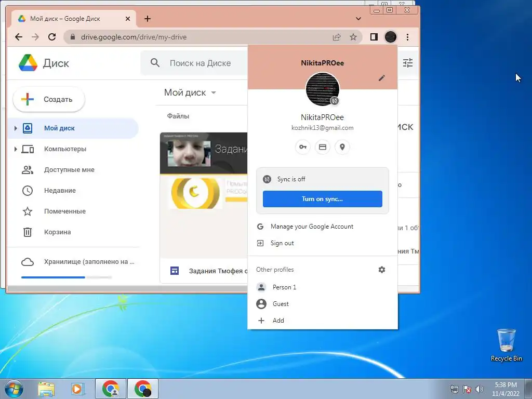Image resolution: width=532 pixels, height=399 pixels.
Task: Open a new tab with plus button
Action: tap(147, 19)
